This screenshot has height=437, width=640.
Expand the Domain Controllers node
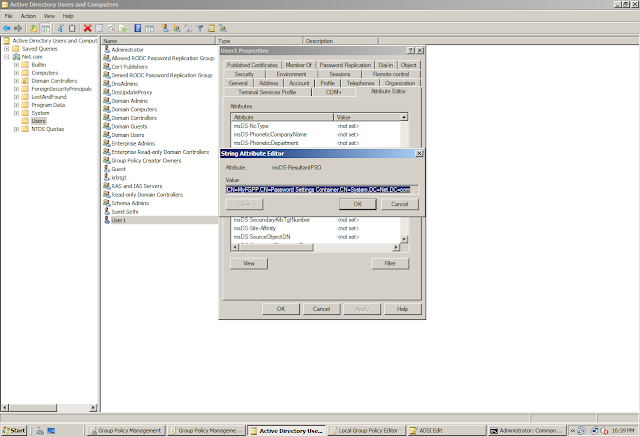16,81
